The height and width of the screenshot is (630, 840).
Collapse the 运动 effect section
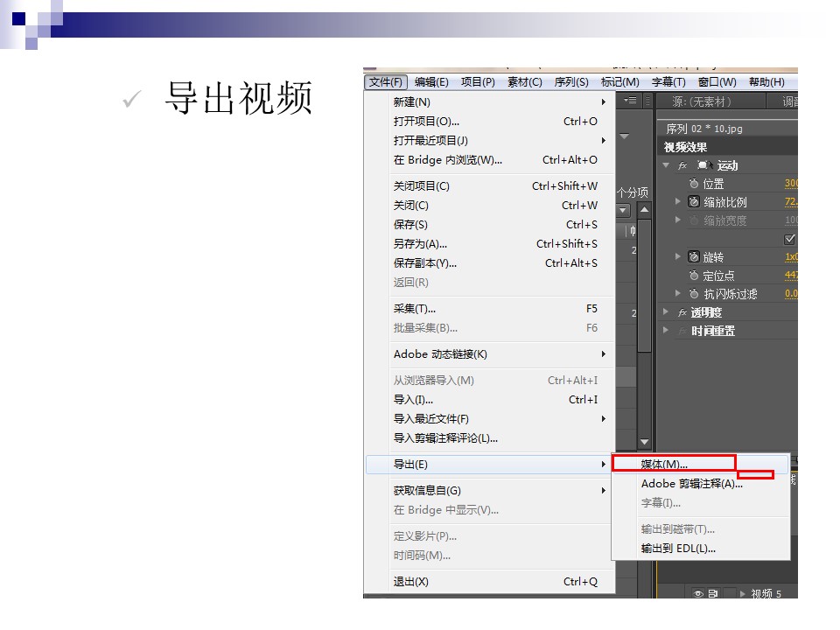(667, 165)
